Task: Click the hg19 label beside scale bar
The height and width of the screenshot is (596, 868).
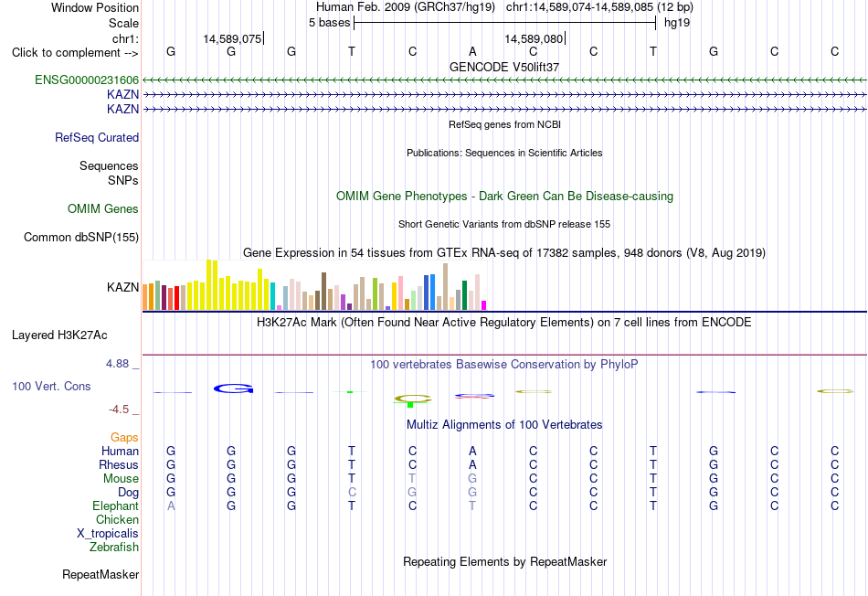Action: (677, 23)
